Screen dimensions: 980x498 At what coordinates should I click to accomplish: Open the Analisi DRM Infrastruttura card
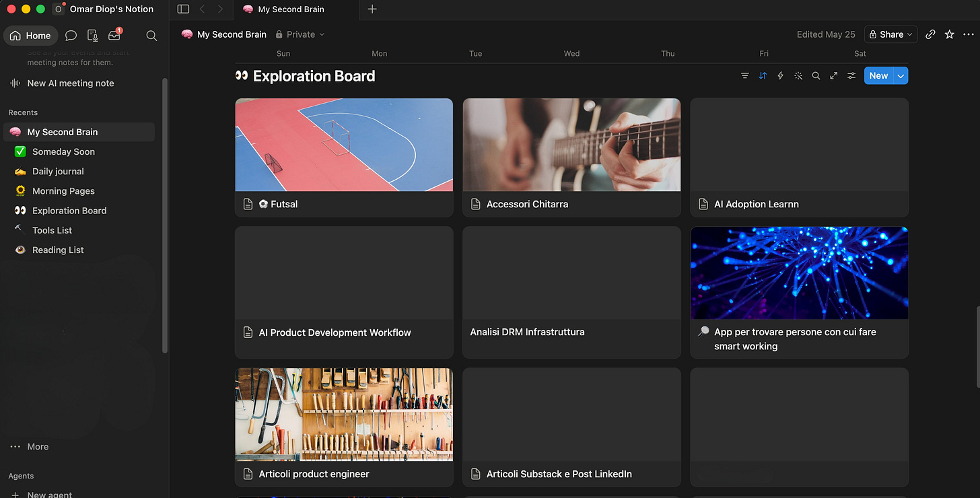click(x=571, y=292)
